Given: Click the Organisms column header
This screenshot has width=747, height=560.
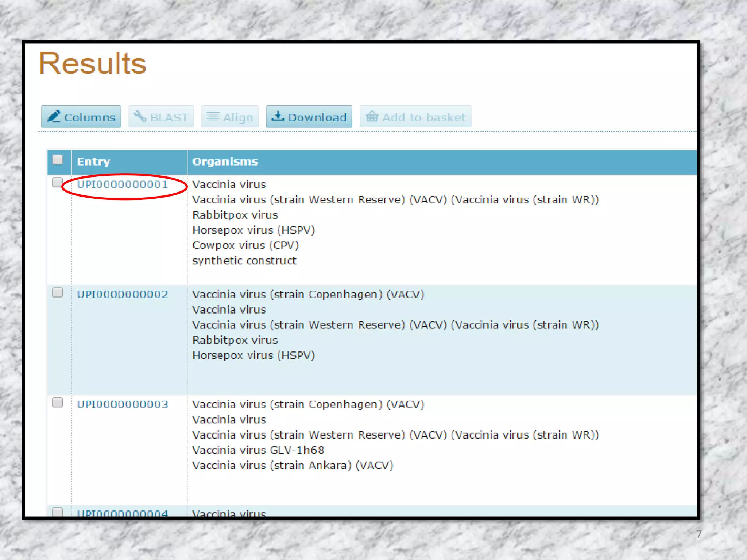Looking at the screenshot, I should point(225,162).
